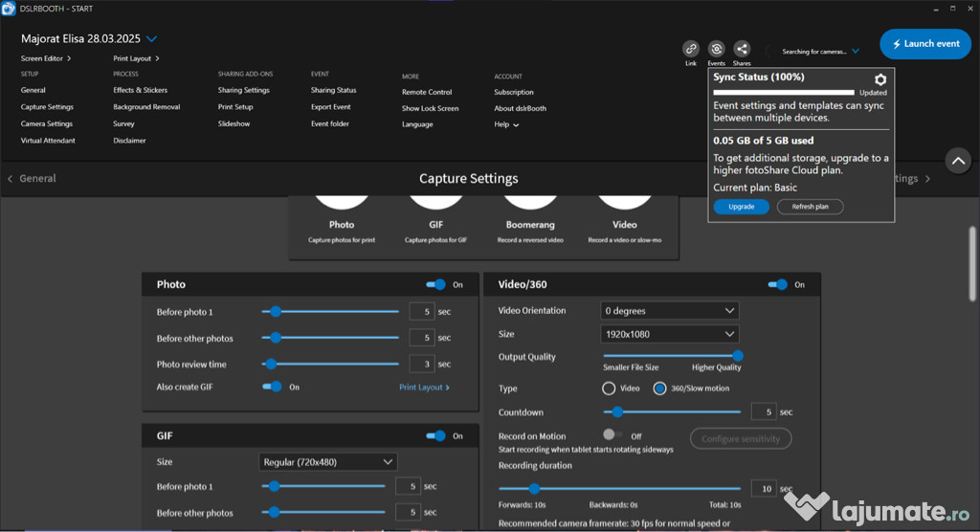Open Sharing Settings menu item
This screenshot has height=532, width=980.
[x=244, y=90]
